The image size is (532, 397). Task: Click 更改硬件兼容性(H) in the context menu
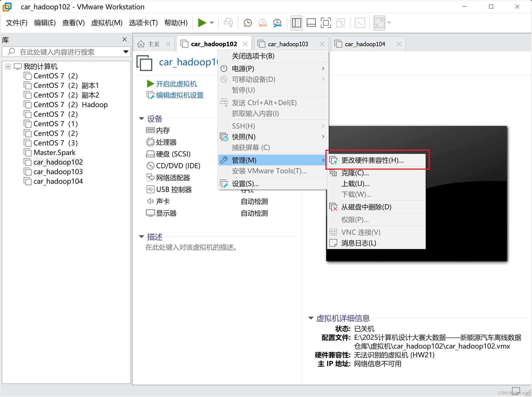[372, 160]
